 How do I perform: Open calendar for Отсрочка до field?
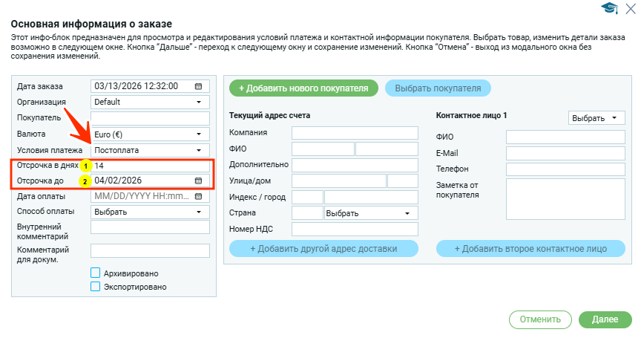pyautogui.click(x=198, y=181)
